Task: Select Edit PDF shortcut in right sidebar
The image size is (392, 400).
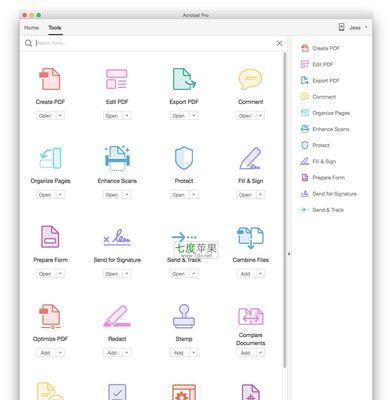Action: coord(317,64)
